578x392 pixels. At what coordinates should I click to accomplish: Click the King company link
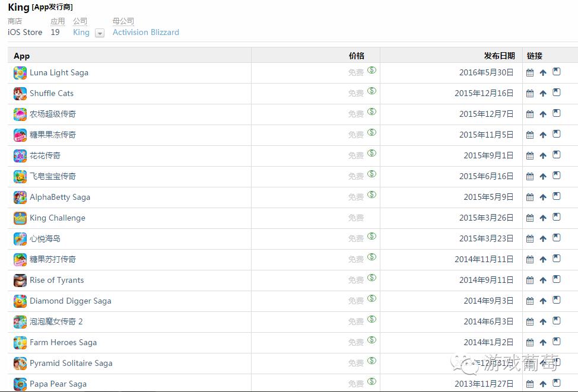click(81, 33)
